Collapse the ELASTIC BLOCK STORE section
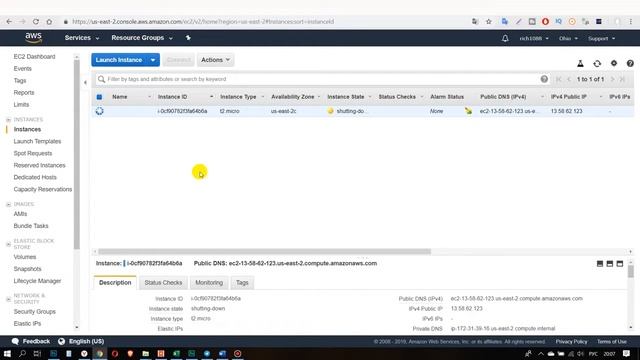 point(8,244)
